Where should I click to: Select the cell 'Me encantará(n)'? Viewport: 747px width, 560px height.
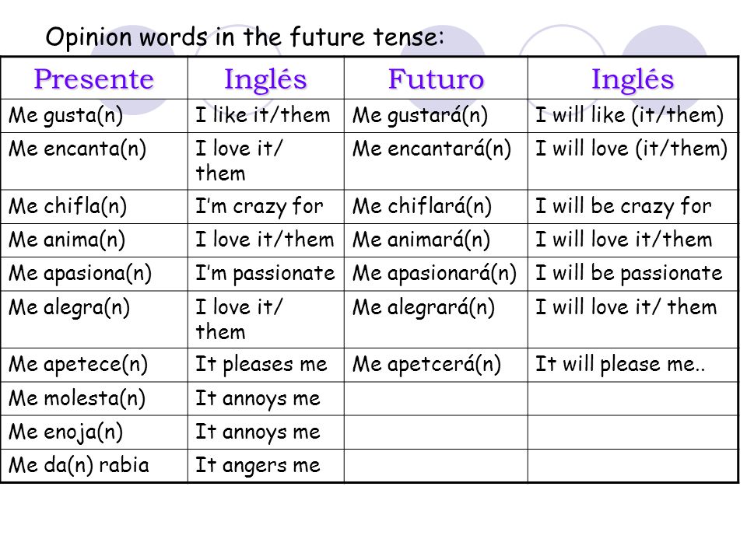click(x=436, y=161)
